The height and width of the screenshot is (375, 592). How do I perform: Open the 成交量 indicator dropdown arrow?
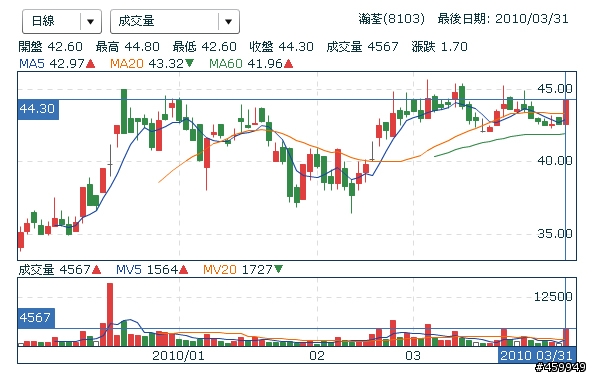pyautogui.click(x=228, y=22)
